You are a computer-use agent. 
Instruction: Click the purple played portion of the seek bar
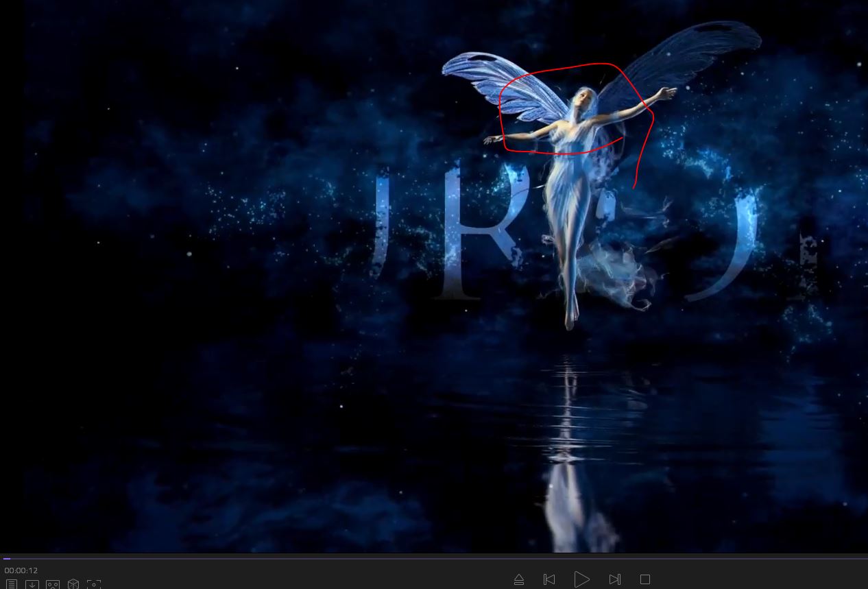pyautogui.click(x=6, y=559)
